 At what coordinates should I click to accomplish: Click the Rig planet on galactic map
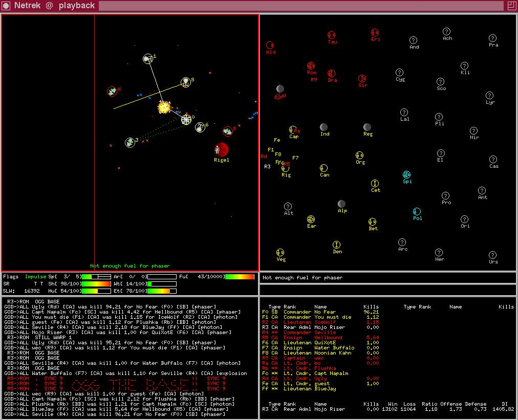[x=285, y=168]
